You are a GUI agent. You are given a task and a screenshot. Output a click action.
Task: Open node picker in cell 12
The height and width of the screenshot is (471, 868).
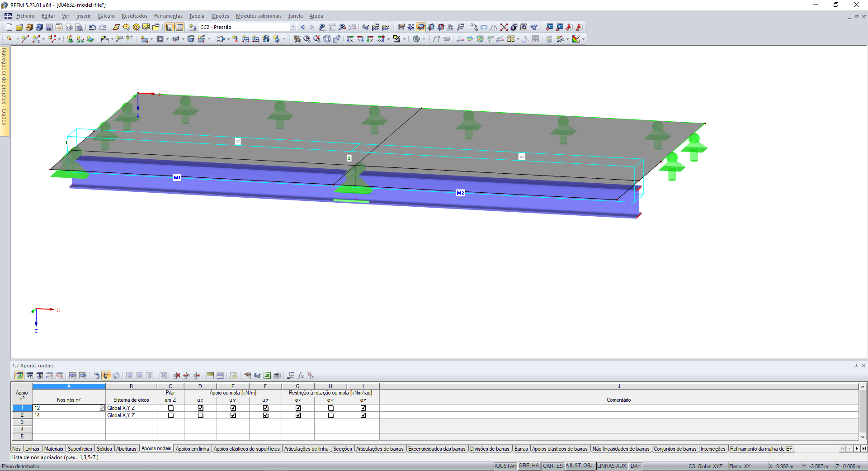coord(102,408)
